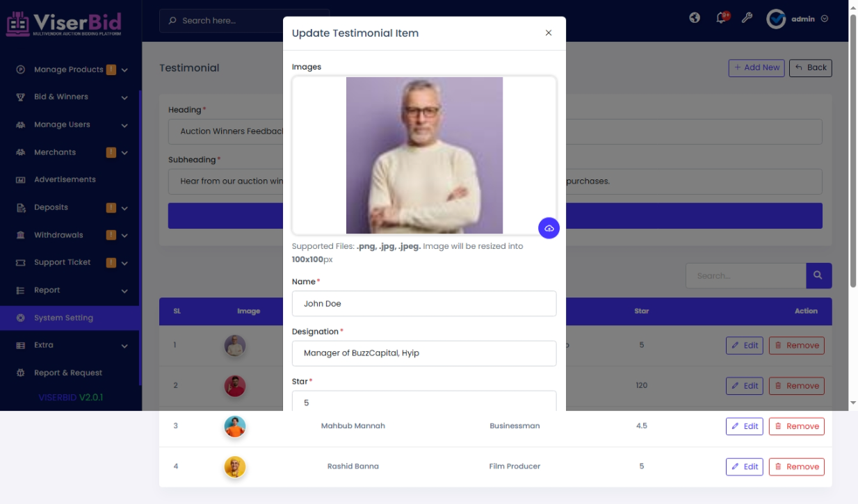Click the wrench system tools icon
The width and height of the screenshot is (858, 504).
pyautogui.click(x=747, y=18)
